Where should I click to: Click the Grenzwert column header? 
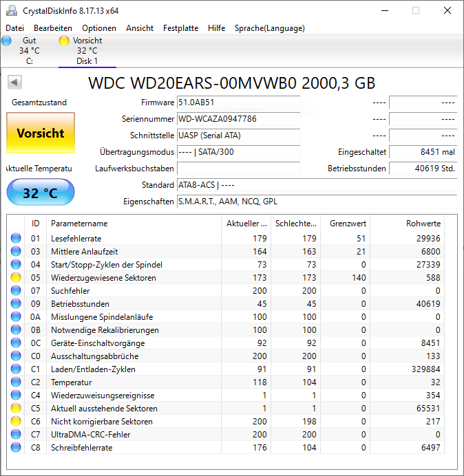(x=345, y=224)
